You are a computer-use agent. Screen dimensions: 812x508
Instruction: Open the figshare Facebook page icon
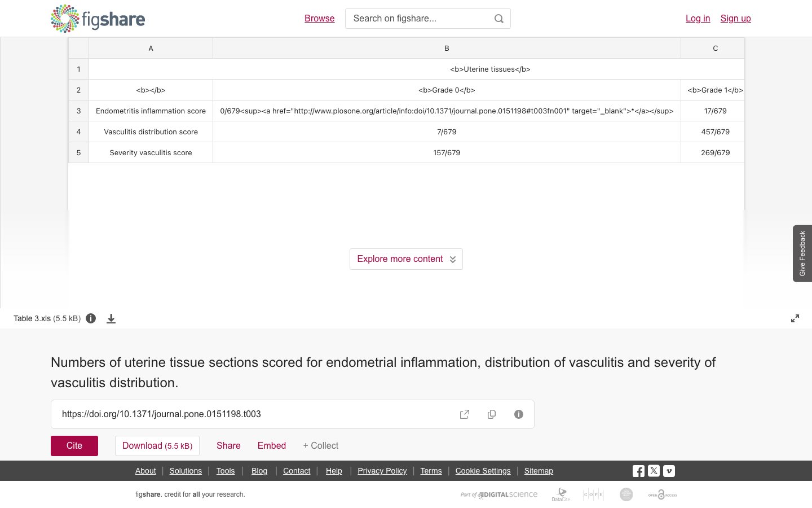[x=638, y=471]
